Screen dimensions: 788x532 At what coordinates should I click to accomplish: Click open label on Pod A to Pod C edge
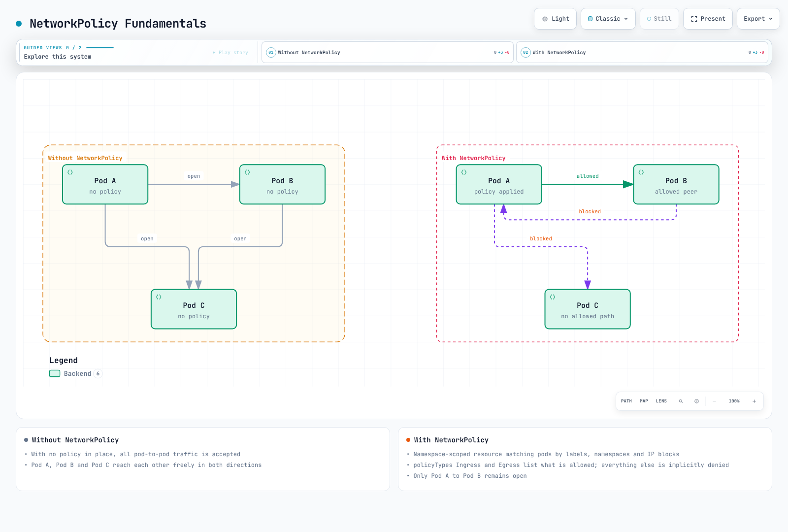(147, 238)
